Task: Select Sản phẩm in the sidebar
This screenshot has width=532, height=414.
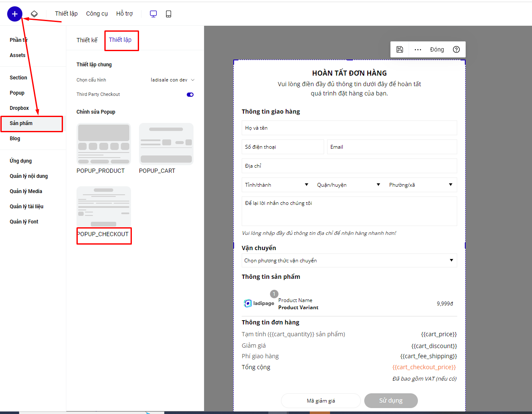Action: [21, 123]
